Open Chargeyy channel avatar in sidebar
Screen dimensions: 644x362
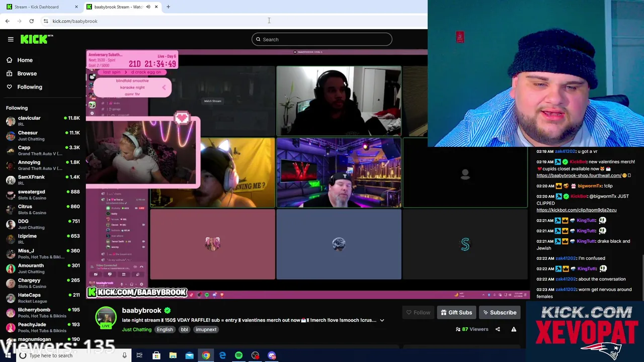tap(11, 283)
